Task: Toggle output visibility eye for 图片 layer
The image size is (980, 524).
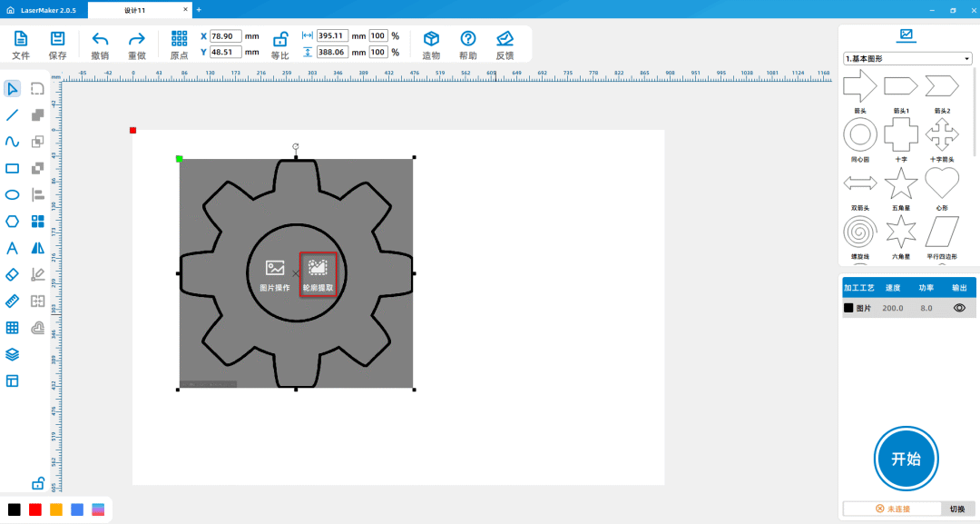Action: pyautogui.click(x=959, y=308)
